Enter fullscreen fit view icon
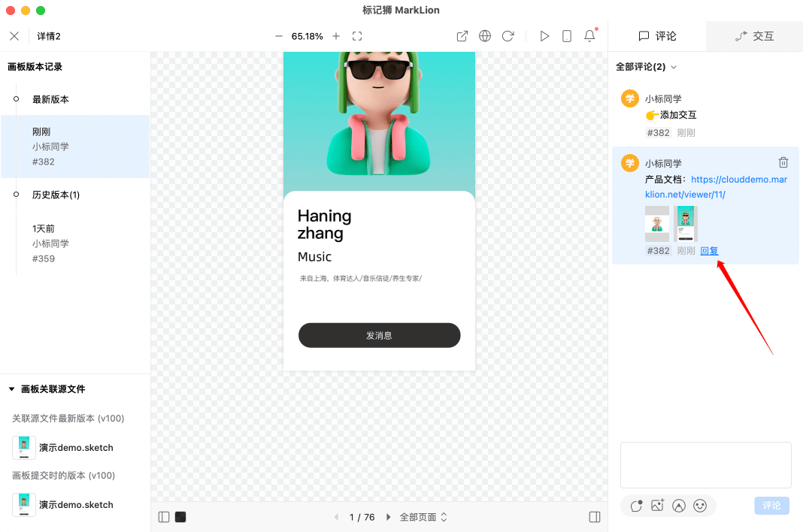The height and width of the screenshot is (532, 803). (x=357, y=36)
